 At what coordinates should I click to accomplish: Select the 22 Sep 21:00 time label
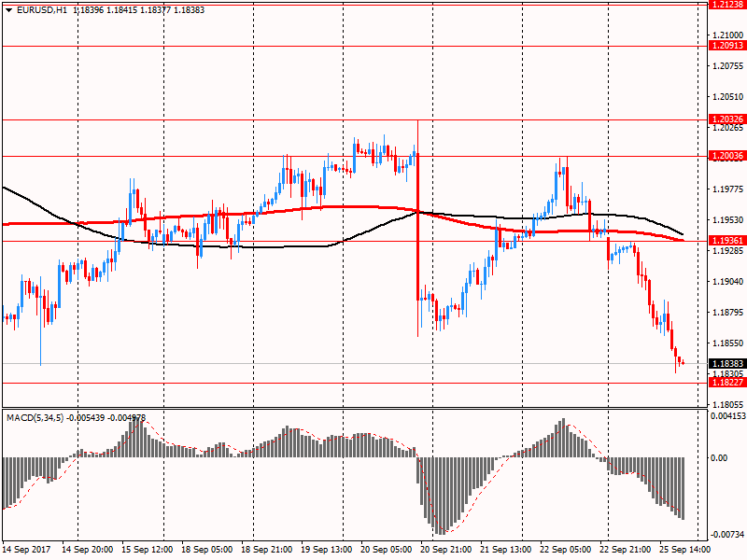tap(625, 550)
